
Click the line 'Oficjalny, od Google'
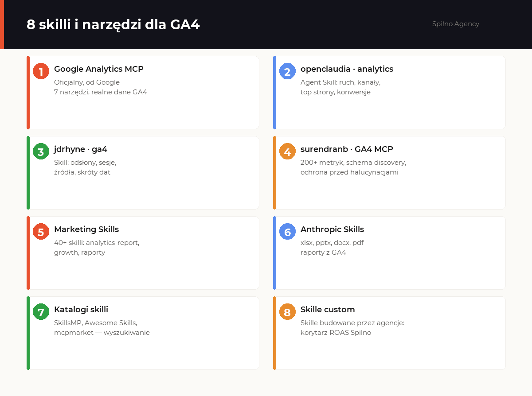point(87,82)
